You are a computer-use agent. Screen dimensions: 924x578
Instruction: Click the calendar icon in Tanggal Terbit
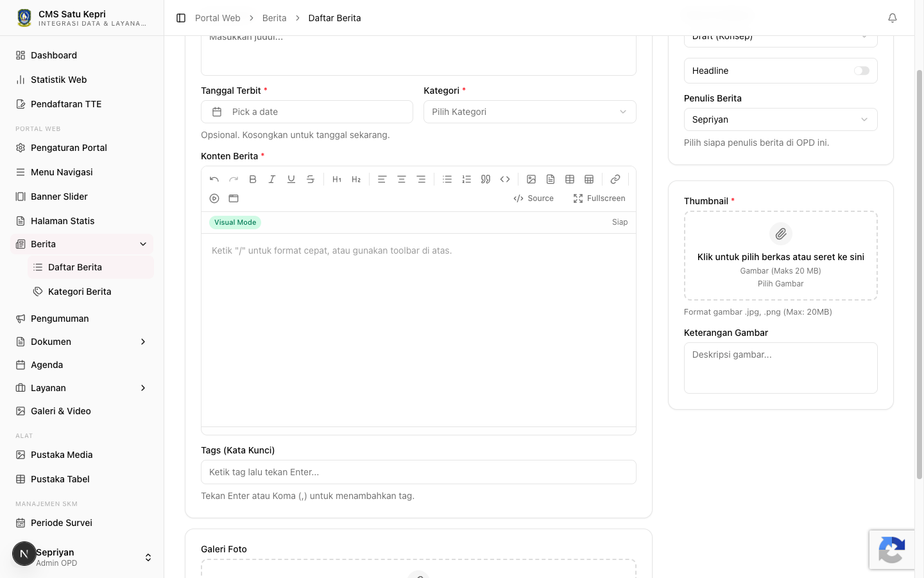tap(217, 112)
